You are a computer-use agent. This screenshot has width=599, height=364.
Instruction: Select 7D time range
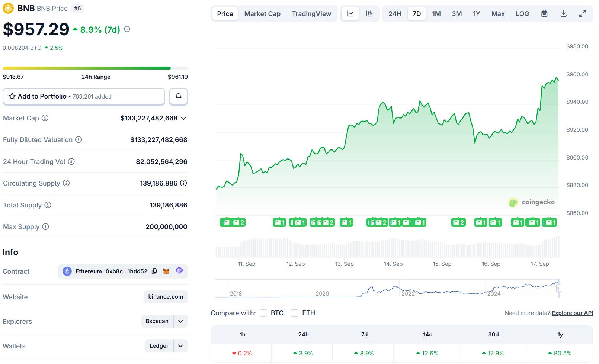(417, 14)
